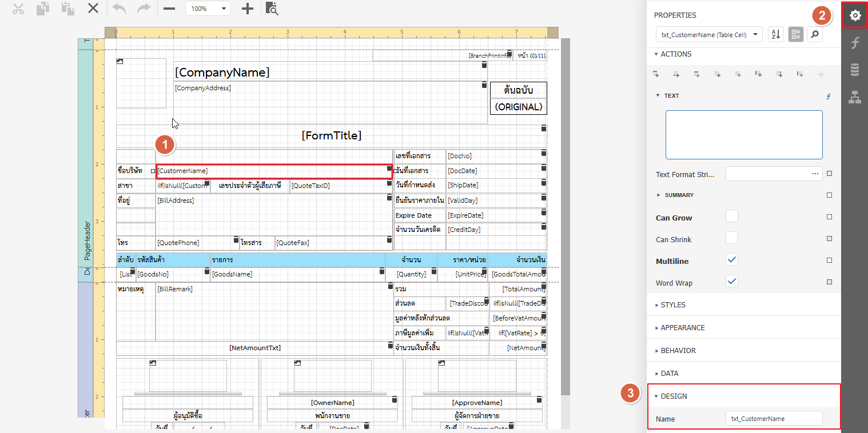Viewport: 868px width, 433px height.
Task: Open the Report Explorer hierarchy icon
Action: pos(855,97)
